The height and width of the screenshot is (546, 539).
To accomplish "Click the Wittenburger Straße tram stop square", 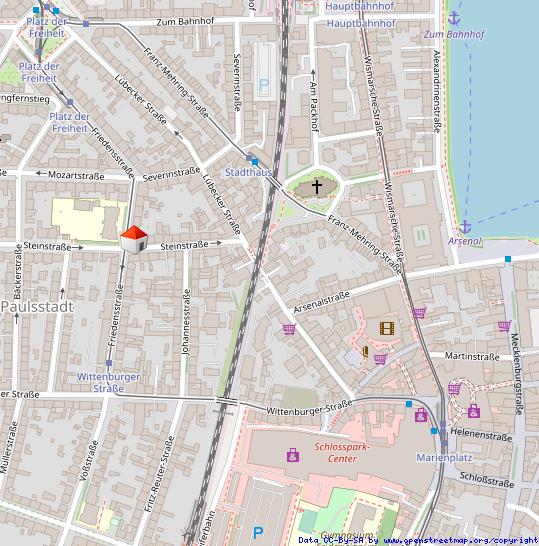I will click(x=109, y=363).
